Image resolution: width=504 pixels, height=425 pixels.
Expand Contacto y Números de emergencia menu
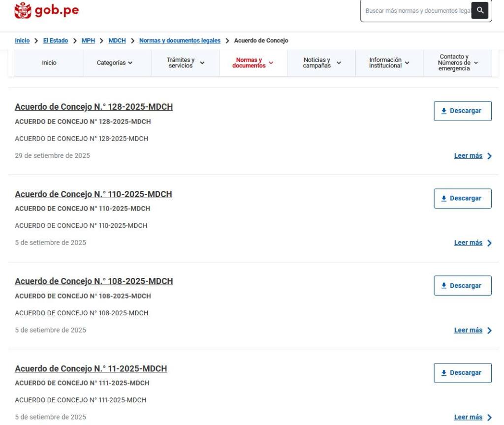pos(458,63)
